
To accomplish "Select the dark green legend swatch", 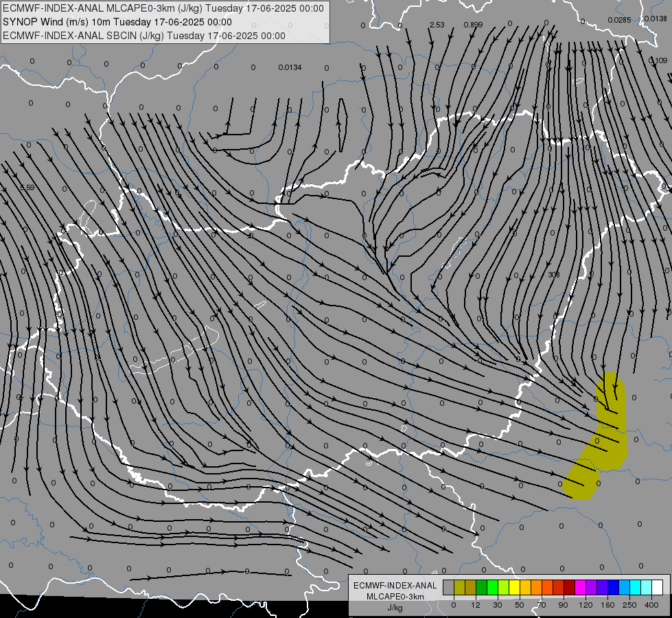I will pyautogui.click(x=482, y=588).
